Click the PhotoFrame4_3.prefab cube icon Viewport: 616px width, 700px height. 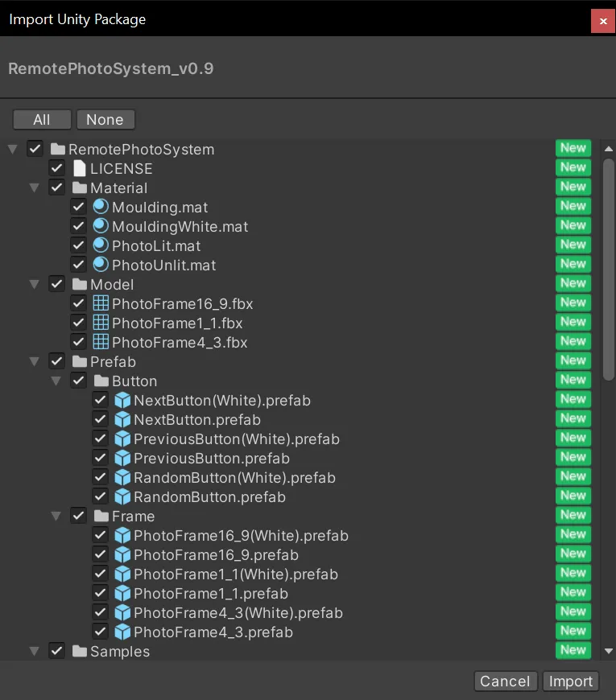point(122,632)
